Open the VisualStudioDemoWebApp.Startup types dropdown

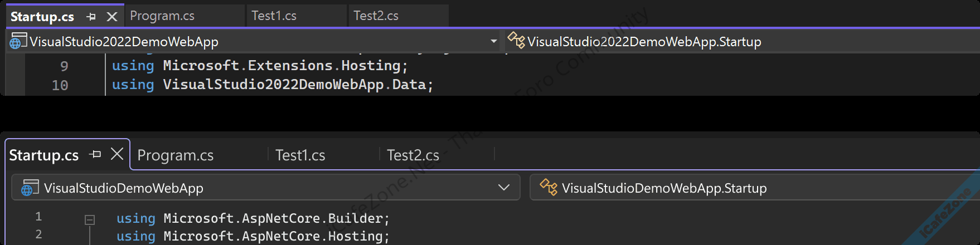[753, 188]
